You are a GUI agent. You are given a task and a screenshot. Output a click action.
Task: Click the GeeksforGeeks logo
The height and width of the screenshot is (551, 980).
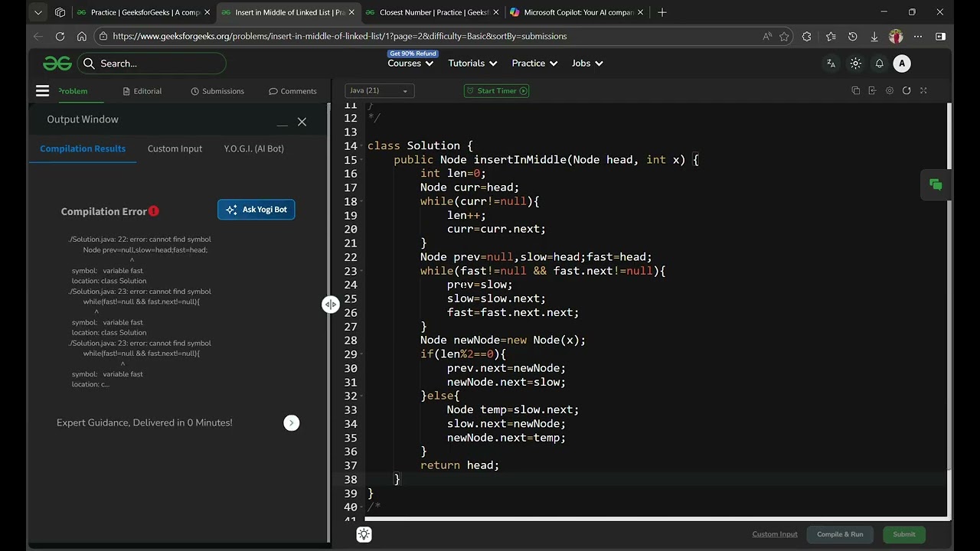tap(57, 64)
